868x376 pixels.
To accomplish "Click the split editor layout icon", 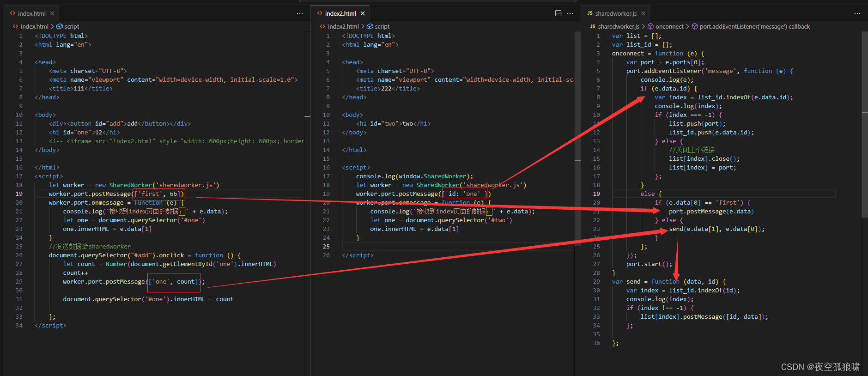I will point(558,13).
